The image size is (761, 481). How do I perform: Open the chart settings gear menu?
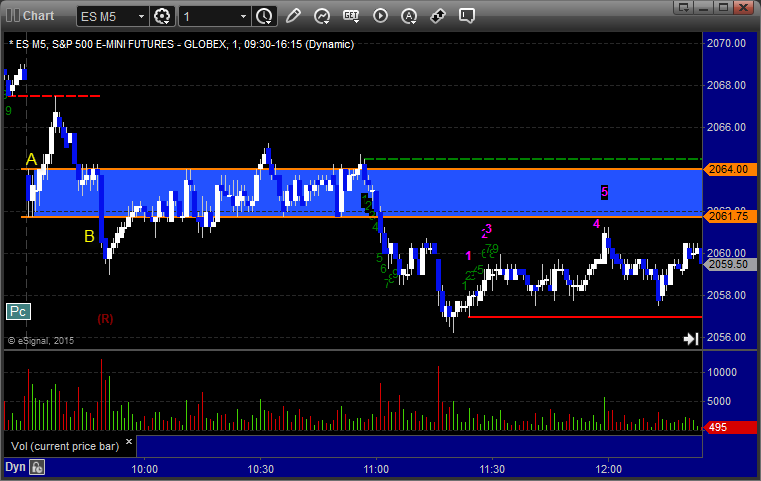pos(162,17)
